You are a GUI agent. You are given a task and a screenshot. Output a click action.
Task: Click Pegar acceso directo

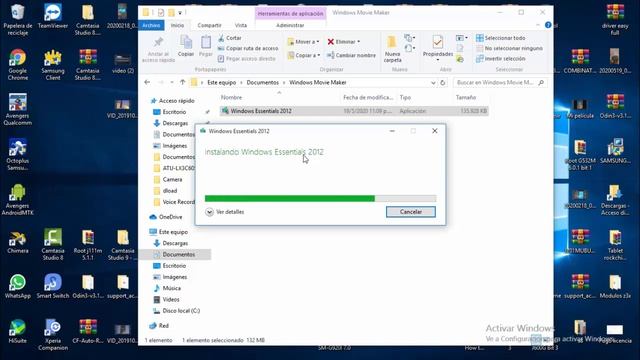(247, 59)
